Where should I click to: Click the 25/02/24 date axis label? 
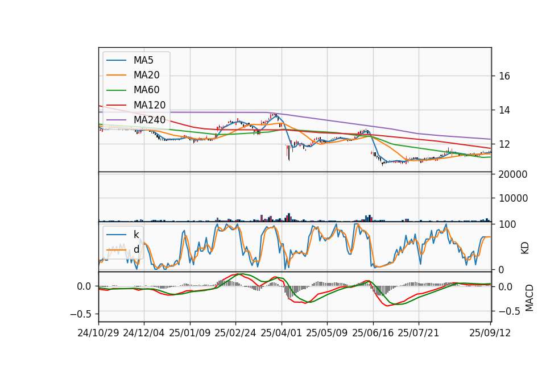(235, 333)
